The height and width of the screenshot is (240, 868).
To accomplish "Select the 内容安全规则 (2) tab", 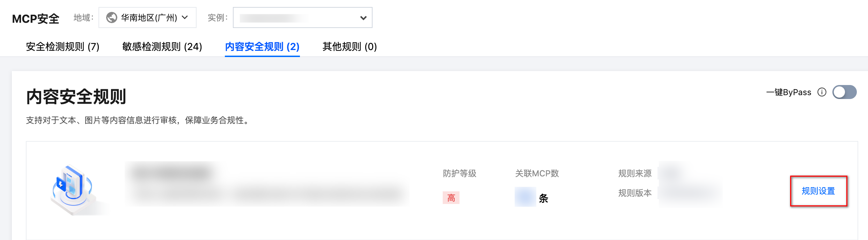I will [262, 47].
